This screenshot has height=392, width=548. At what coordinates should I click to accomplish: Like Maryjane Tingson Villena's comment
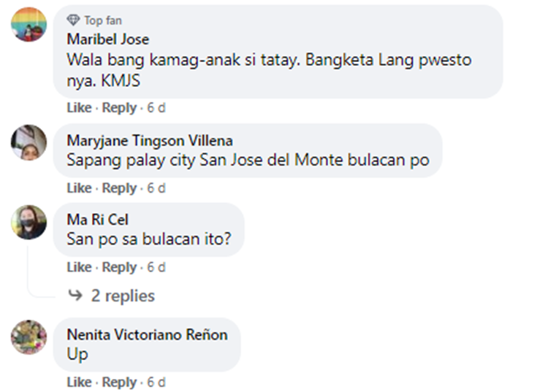pos(80,188)
